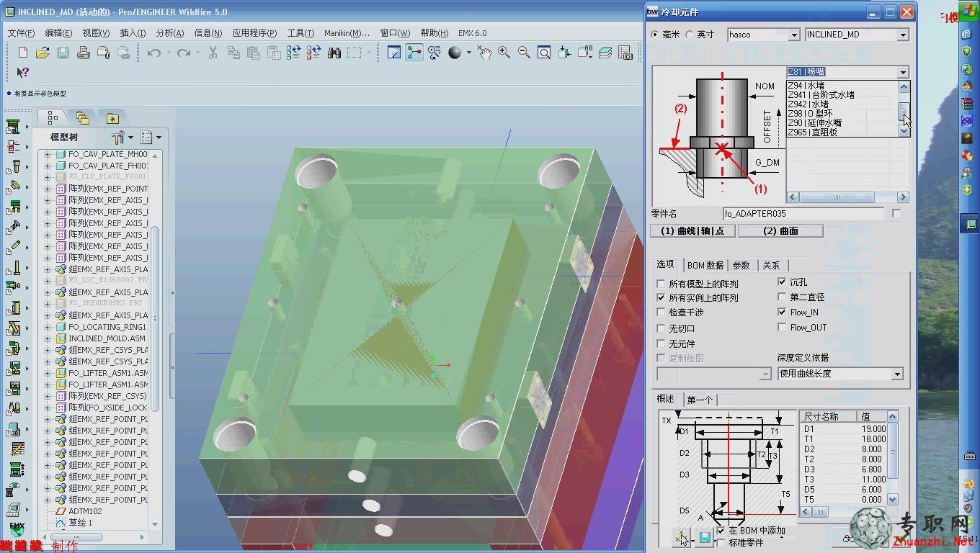This screenshot has width=980, height=553.
Task: Open the Z81 喷嘴 type dropdown
Action: point(903,72)
